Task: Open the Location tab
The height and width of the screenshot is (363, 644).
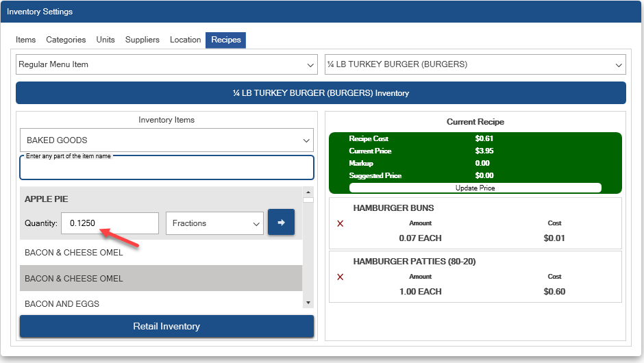Action: [186, 40]
